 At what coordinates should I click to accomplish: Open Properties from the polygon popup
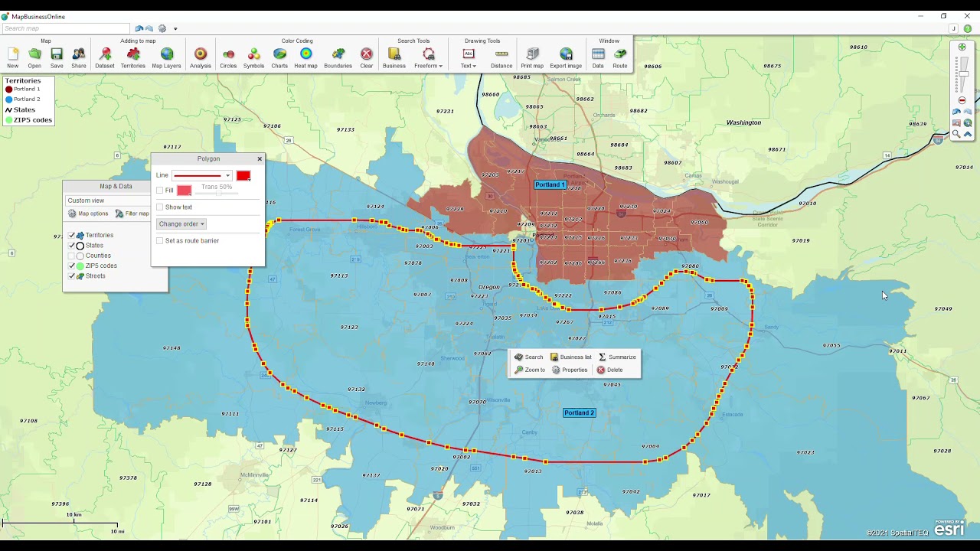click(x=570, y=370)
